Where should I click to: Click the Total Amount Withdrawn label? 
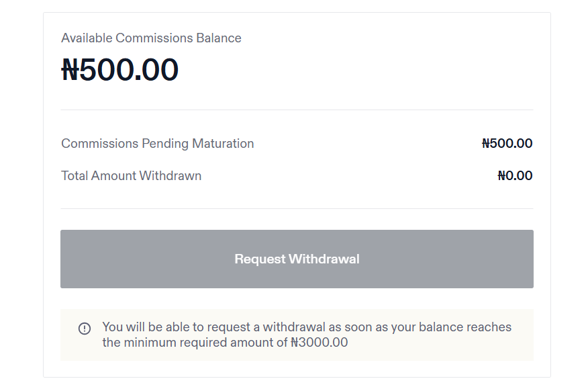[x=131, y=176]
